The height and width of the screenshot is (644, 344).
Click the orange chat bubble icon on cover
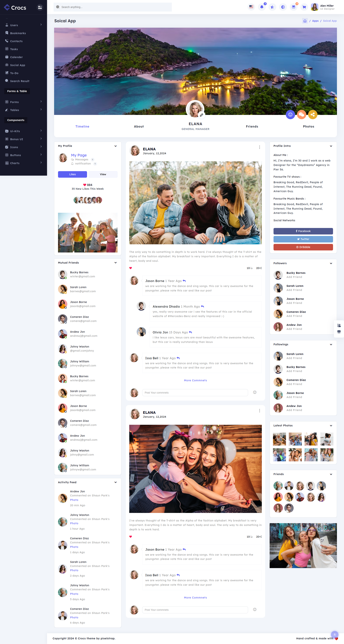pyautogui.click(x=301, y=115)
